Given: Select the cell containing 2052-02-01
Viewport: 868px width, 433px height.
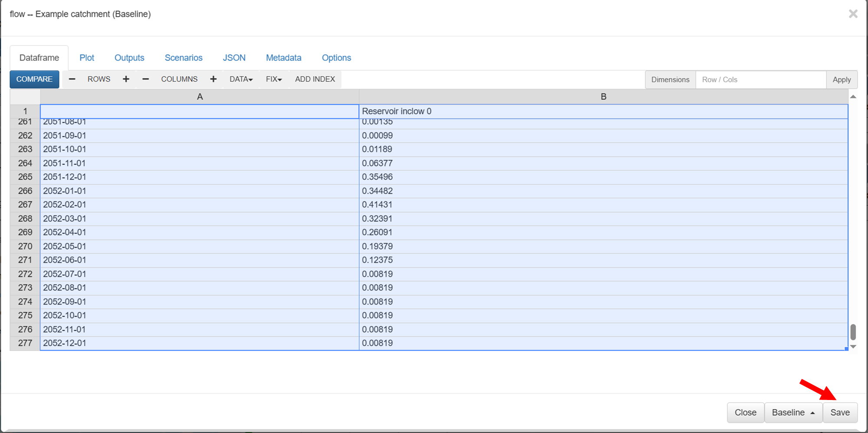Looking at the screenshot, I should click(x=199, y=205).
